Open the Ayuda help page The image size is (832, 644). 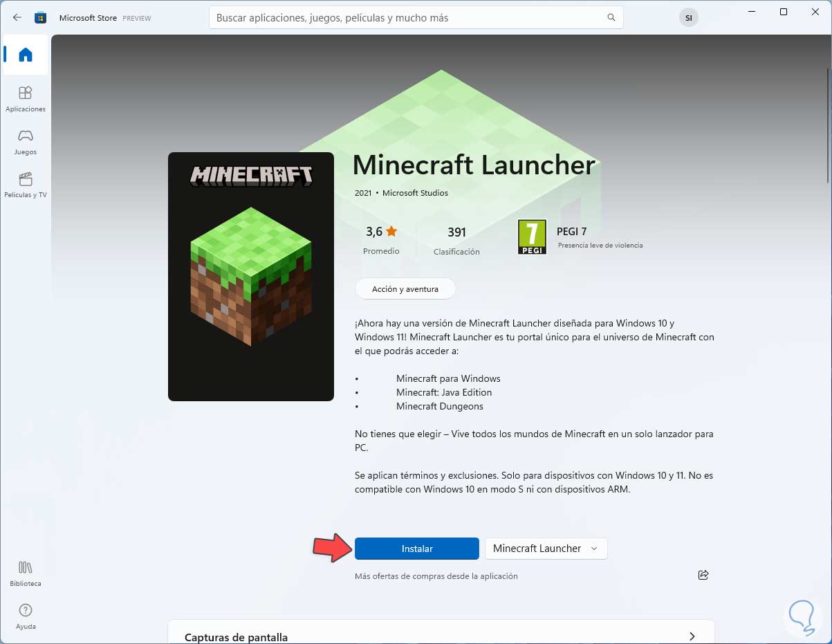pos(26,616)
